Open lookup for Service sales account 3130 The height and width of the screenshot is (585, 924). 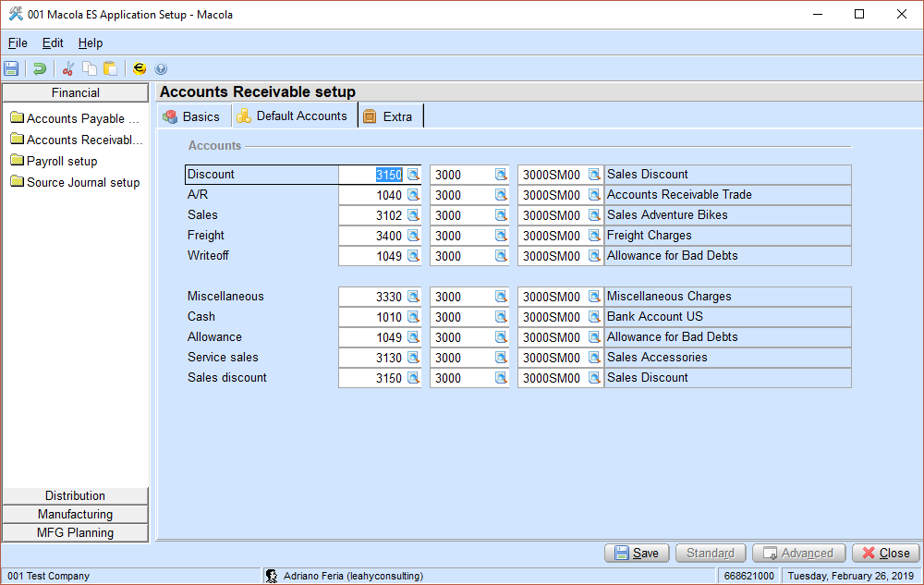pyautogui.click(x=413, y=358)
